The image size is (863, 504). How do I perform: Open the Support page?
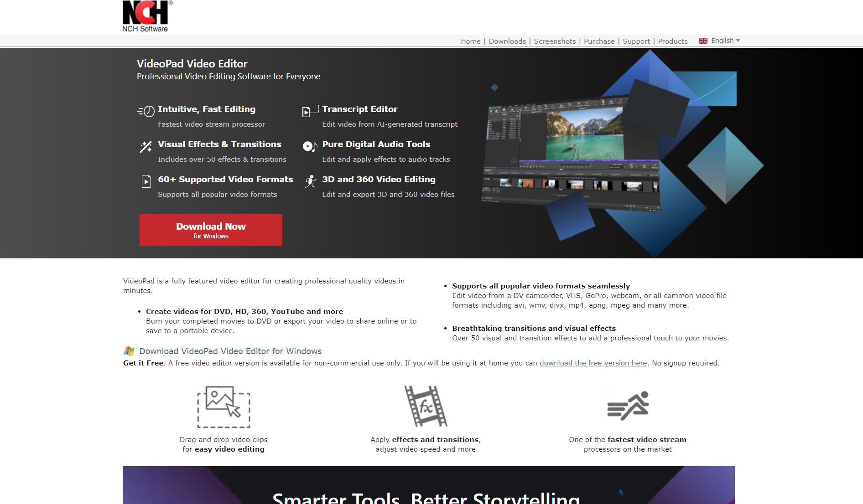coord(636,41)
